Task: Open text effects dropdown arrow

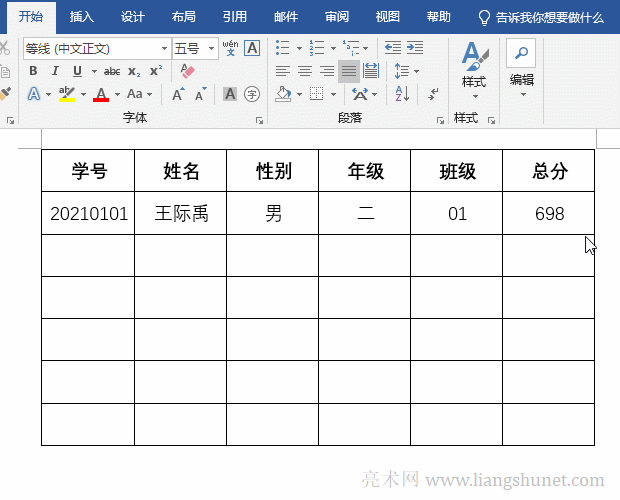Action: coord(48,94)
